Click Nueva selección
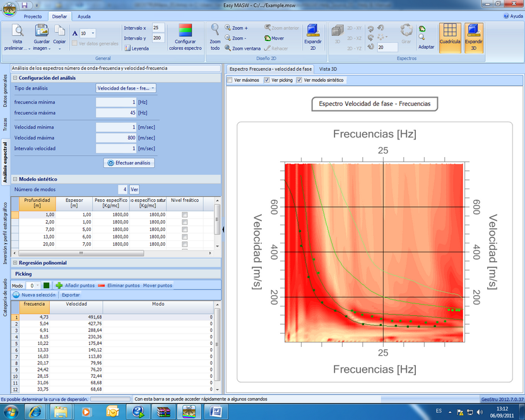525x420 pixels. [34, 295]
